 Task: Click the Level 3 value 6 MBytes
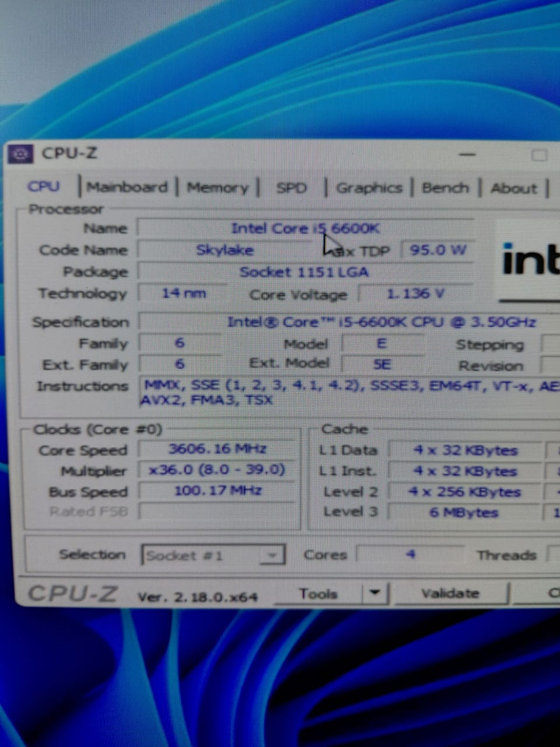pos(465,513)
